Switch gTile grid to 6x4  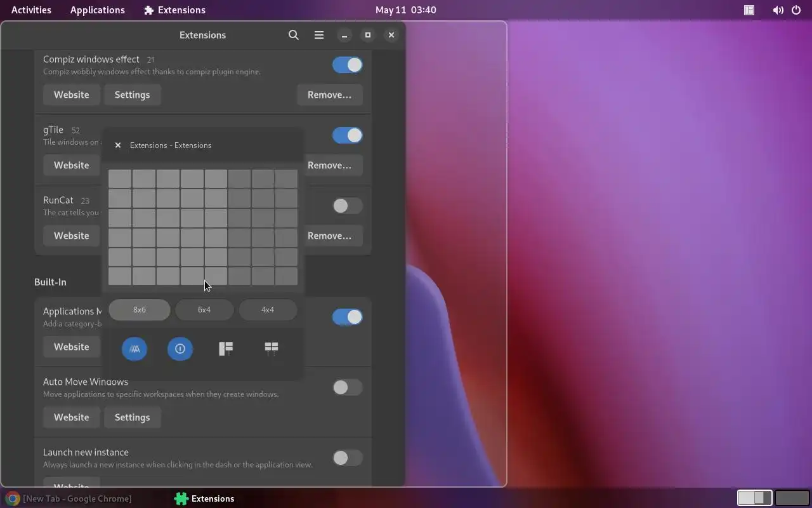tap(204, 310)
